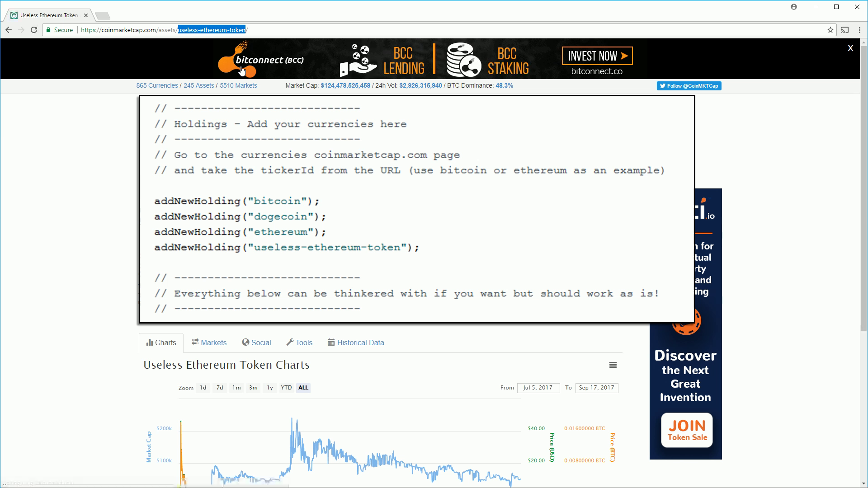Set chart zoom to 7d
868x488 pixels.
click(220, 388)
